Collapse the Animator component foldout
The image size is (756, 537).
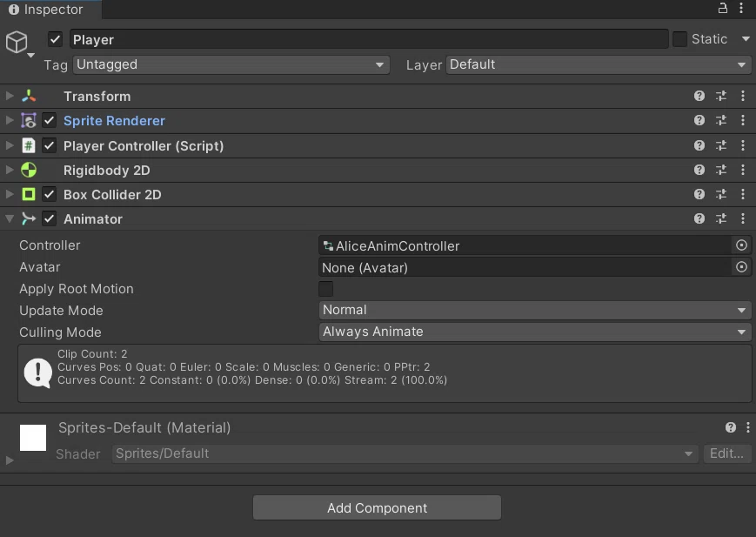[x=10, y=218]
